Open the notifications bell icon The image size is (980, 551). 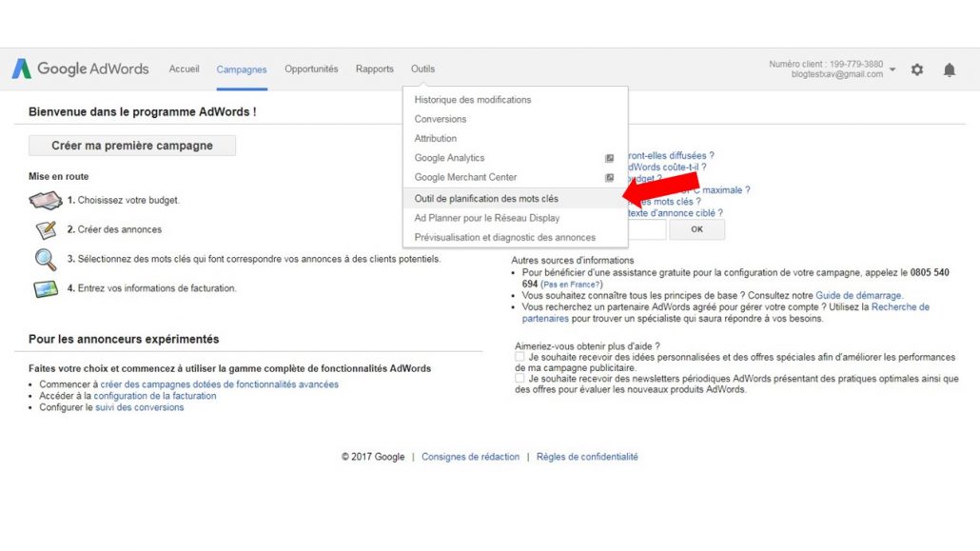click(x=949, y=69)
